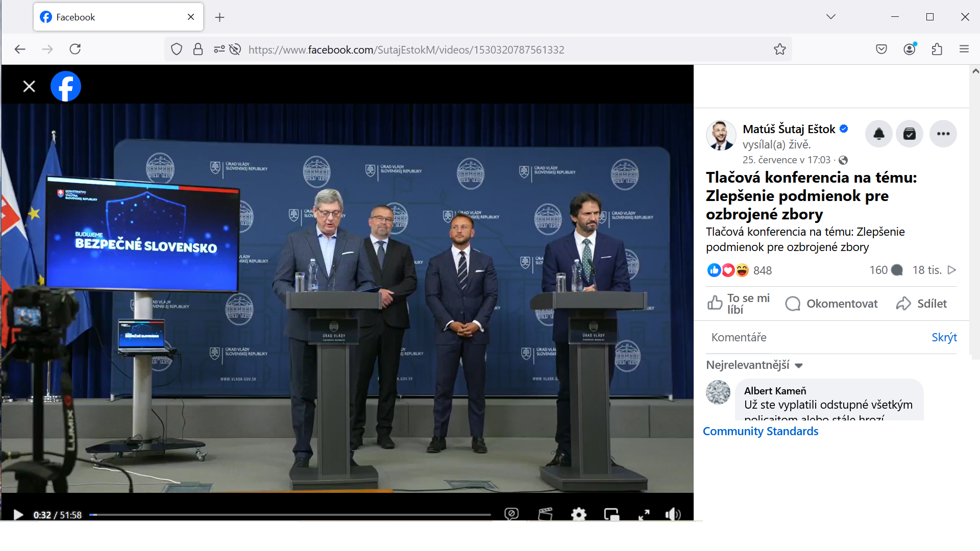
Task: Close the video viewer with the X
Action: point(29,86)
